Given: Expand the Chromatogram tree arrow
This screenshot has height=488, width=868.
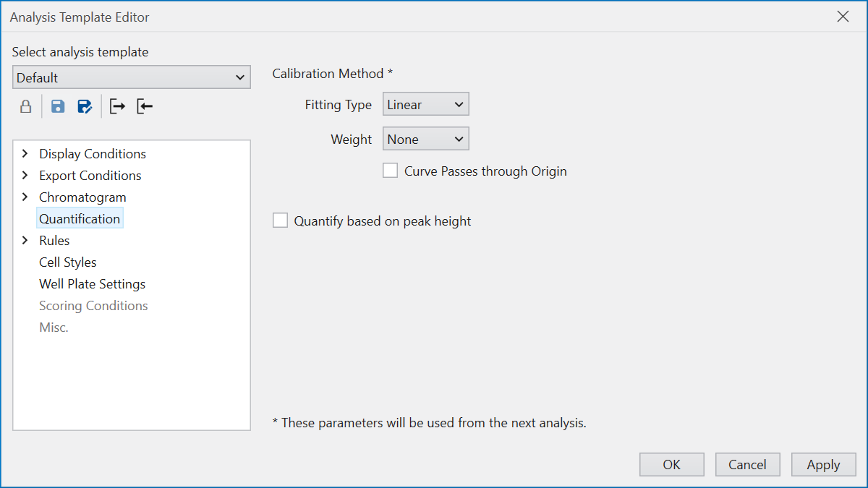Looking at the screenshot, I should pyautogui.click(x=25, y=197).
